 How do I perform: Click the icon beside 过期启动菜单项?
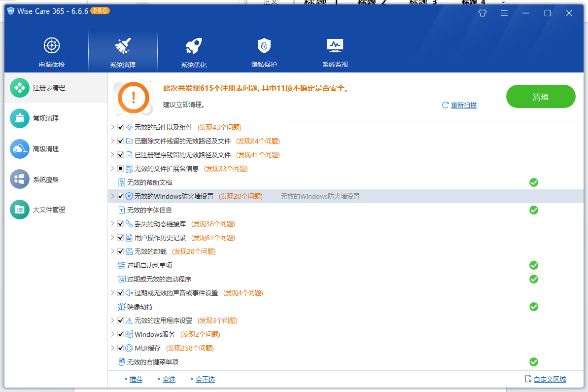click(122, 265)
